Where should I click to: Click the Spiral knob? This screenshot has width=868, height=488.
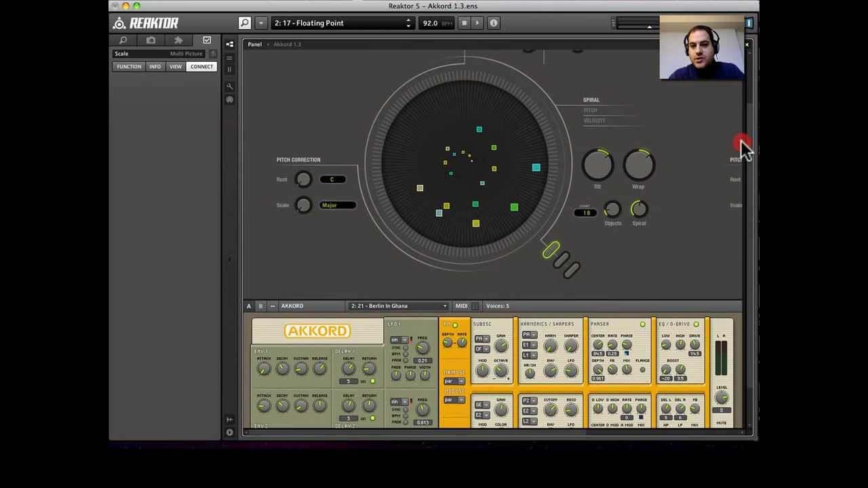pos(639,209)
